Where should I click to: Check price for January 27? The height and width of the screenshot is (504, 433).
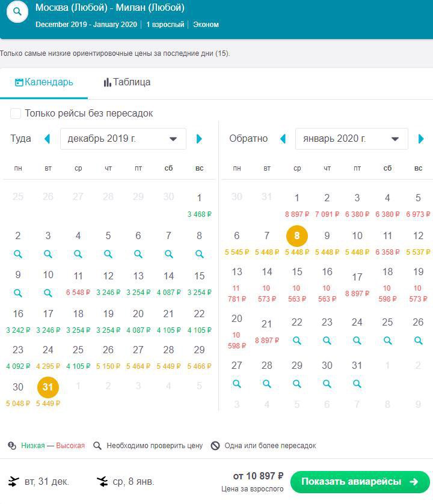(x=237, y=383)
